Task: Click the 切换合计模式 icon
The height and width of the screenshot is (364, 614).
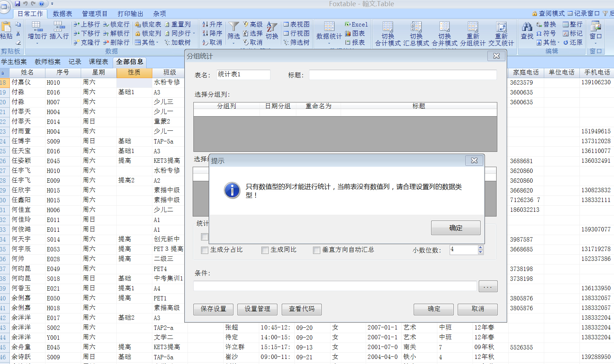Action: click(387, 33)
